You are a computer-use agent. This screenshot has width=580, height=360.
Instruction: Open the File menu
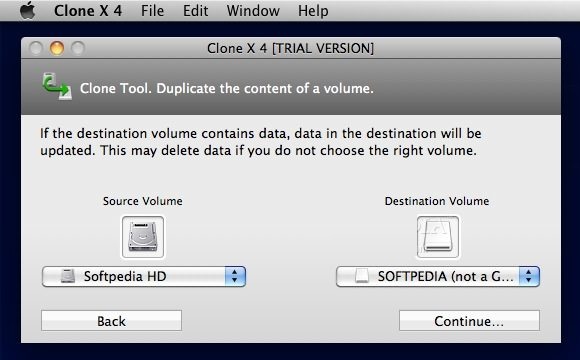152,11
